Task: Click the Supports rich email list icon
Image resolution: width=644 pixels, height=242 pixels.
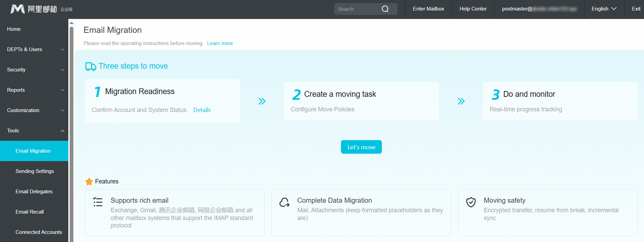Action: coord(98,202)
